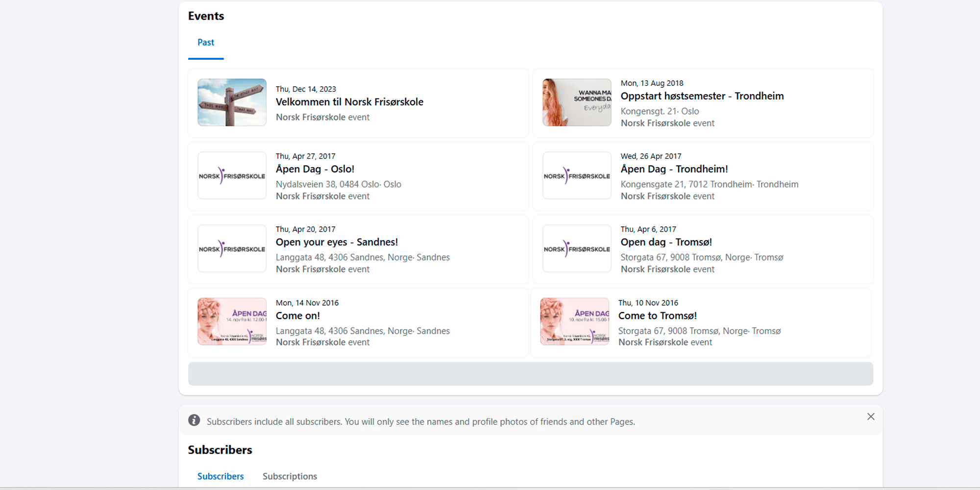Open Velkommen til Norsk Frisørskole event title

[x=349, y=102]
